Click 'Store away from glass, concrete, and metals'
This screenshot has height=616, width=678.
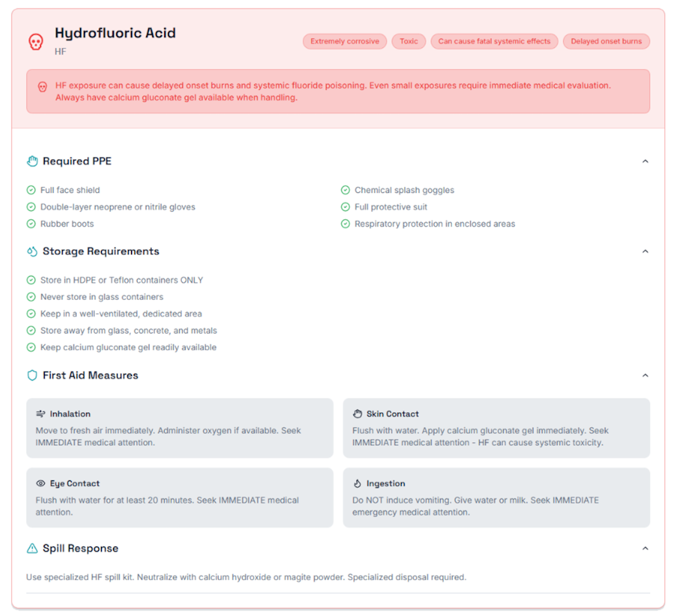[x=129, y=331]
